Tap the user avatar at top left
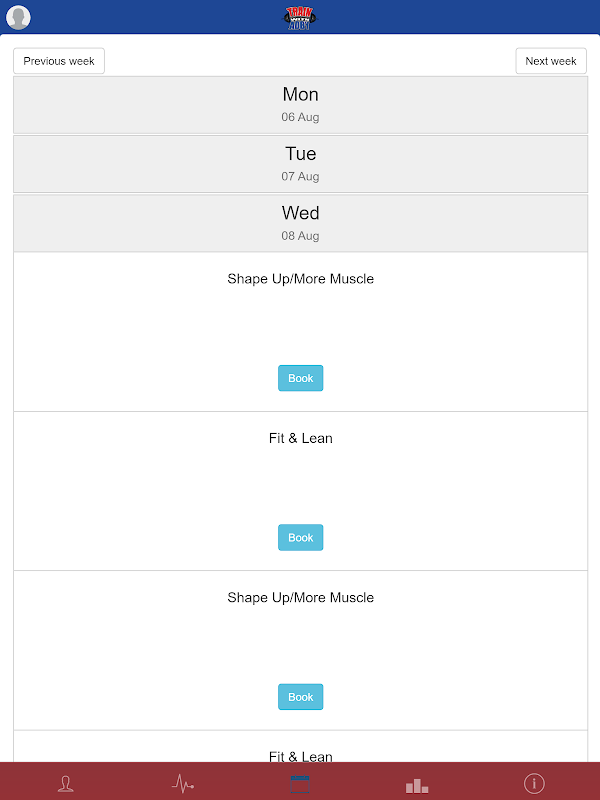This screenshot has width=600, height=800. [18, 17]
